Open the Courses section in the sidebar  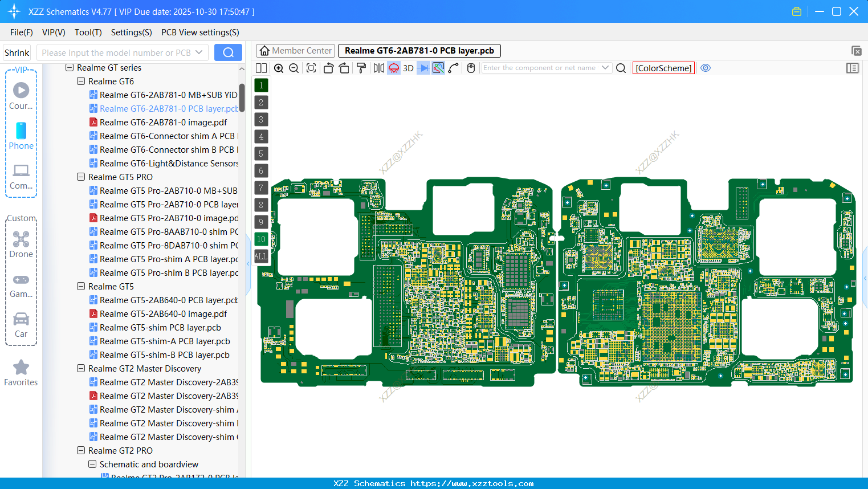(21, 96)
